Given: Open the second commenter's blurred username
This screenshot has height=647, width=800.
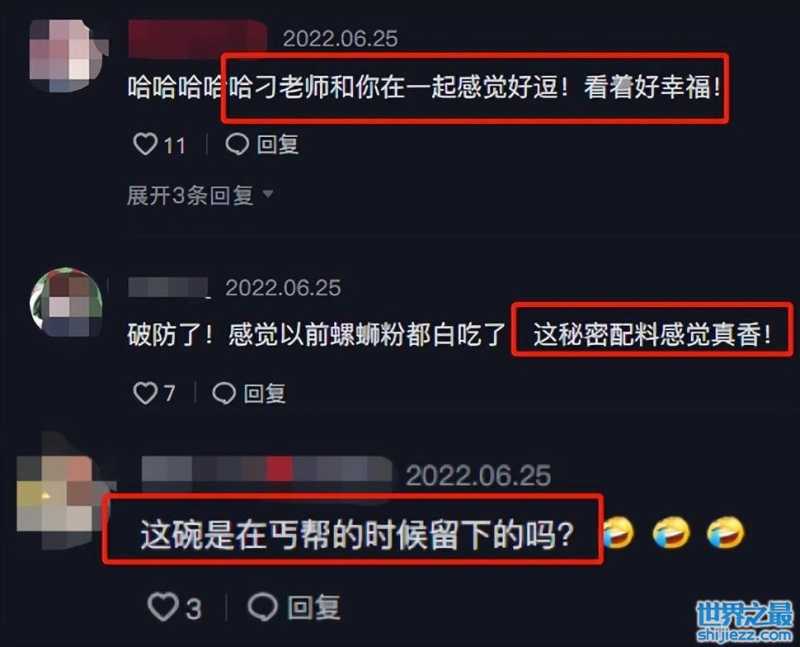Looking at the screenshot, I should tap(168, 288).
